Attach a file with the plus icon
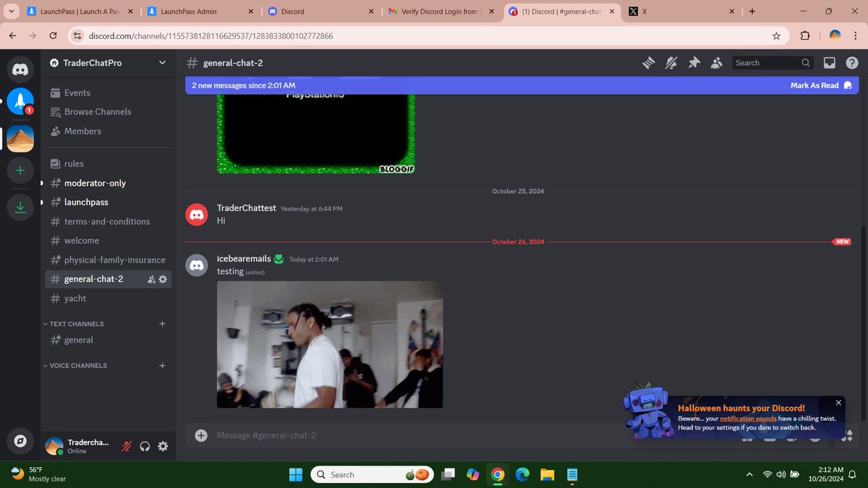This screenshot has height=488, width=868. [x=201, y=435]
